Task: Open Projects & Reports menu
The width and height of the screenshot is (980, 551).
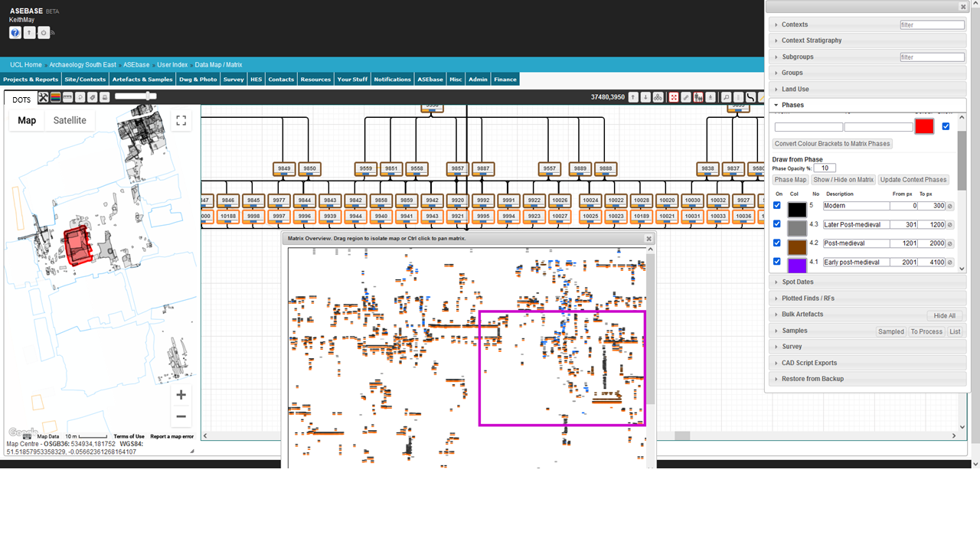Action: (x=31, y=79)
